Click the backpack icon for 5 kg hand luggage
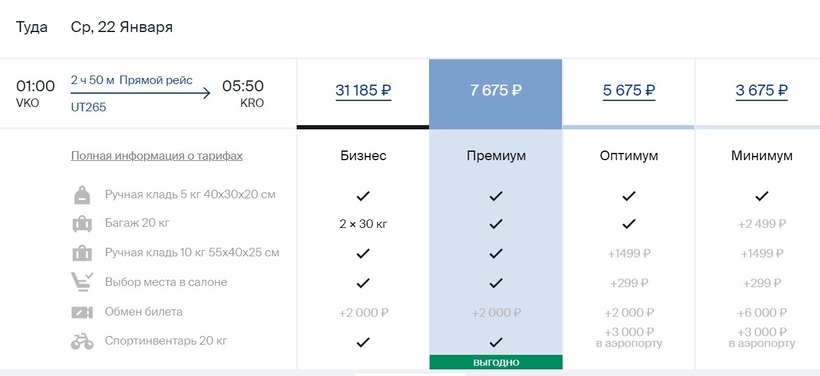The height and width of the screenshot is (376, 820). [82, 195]
